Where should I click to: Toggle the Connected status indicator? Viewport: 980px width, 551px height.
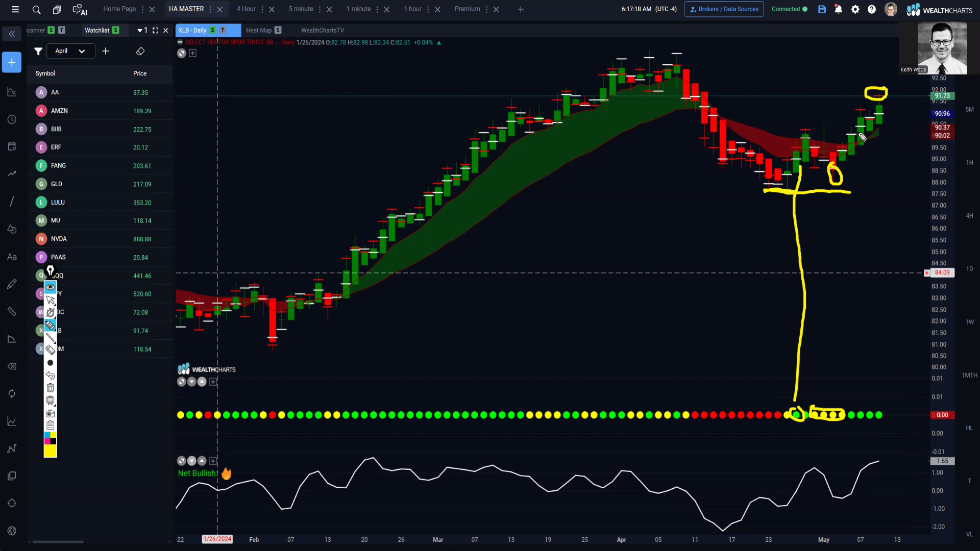pos(789,9)
